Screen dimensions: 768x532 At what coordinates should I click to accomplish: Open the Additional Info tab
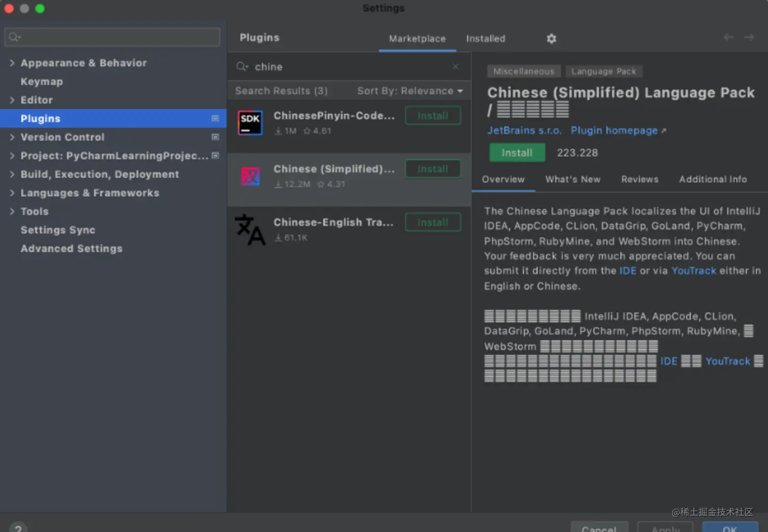tap(713, 179)
